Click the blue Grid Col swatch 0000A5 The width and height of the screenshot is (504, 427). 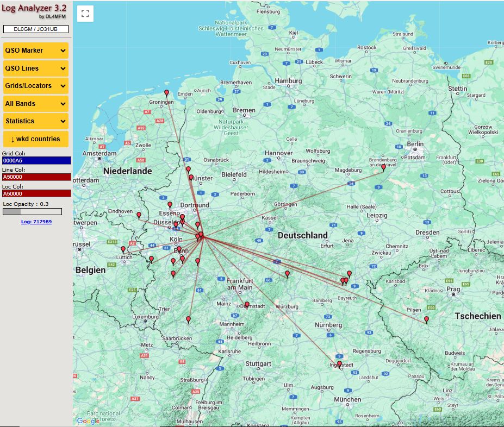(36, 160)
